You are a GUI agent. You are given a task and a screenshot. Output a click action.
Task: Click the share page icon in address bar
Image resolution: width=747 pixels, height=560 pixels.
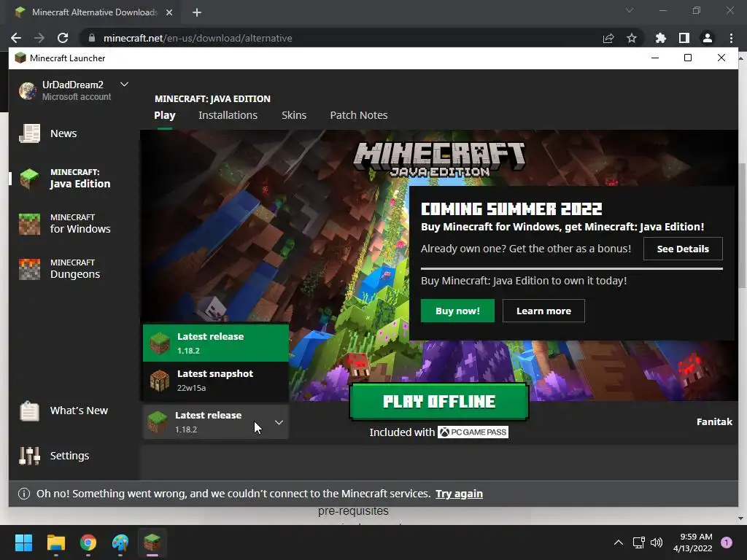(x=608, y=38)
